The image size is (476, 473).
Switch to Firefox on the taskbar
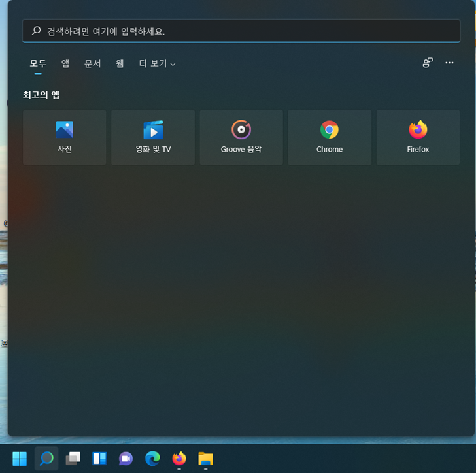point(179,459)
